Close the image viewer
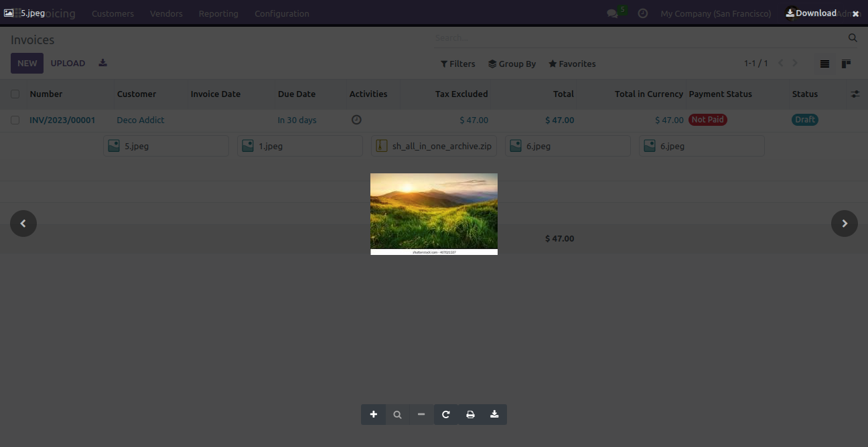 pos(855,13)
